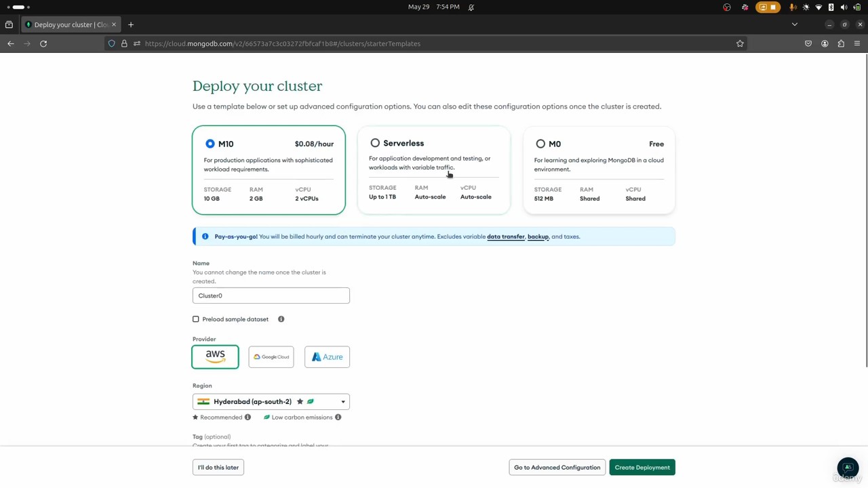The width and height of the screenshot is (868, 488).
Task: Click Create Deployment button
Action: [x=642, y=468]
